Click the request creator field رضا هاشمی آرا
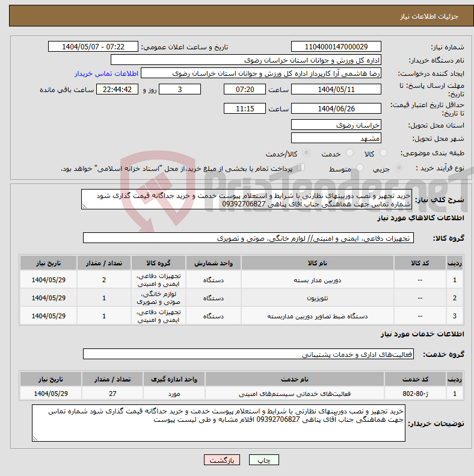This screenshot has height=476, width=474. (261, 73)
